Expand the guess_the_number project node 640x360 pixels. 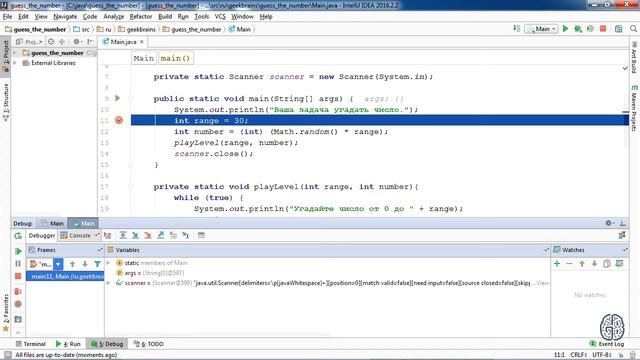(15, 53)
